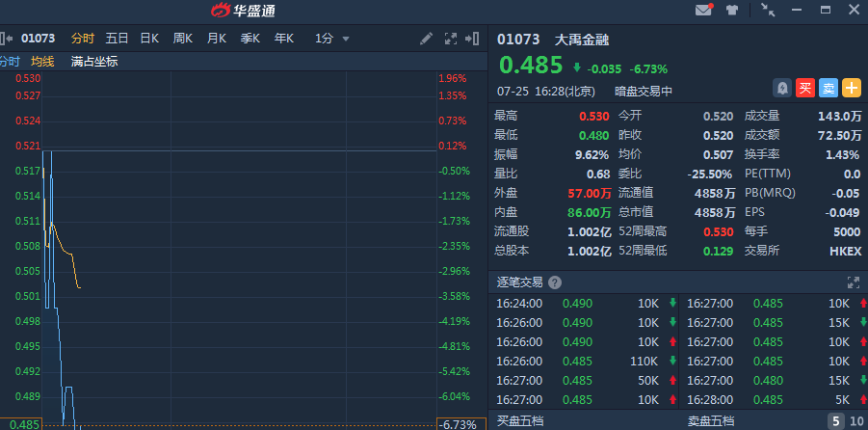Click the 买 buy button
The height and width of the screenshot is (430, 868).
pos(805,88)
